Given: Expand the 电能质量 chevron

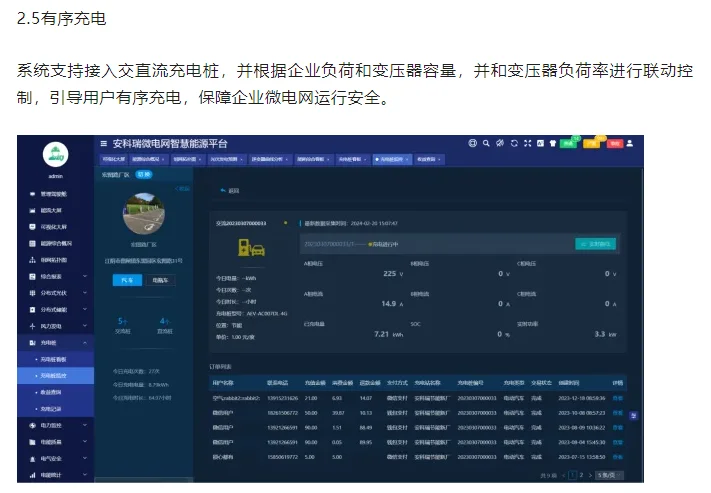Looking at the screenshot, I should [85, 442].
